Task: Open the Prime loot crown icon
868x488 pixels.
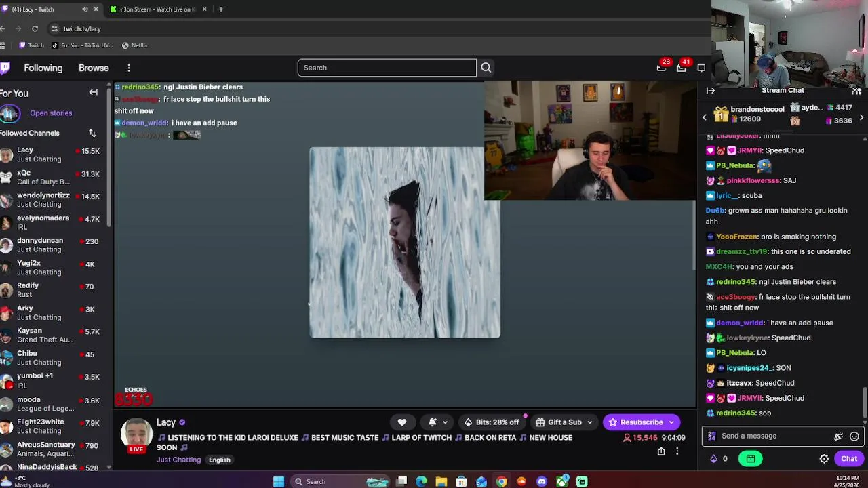Action: 661,68
